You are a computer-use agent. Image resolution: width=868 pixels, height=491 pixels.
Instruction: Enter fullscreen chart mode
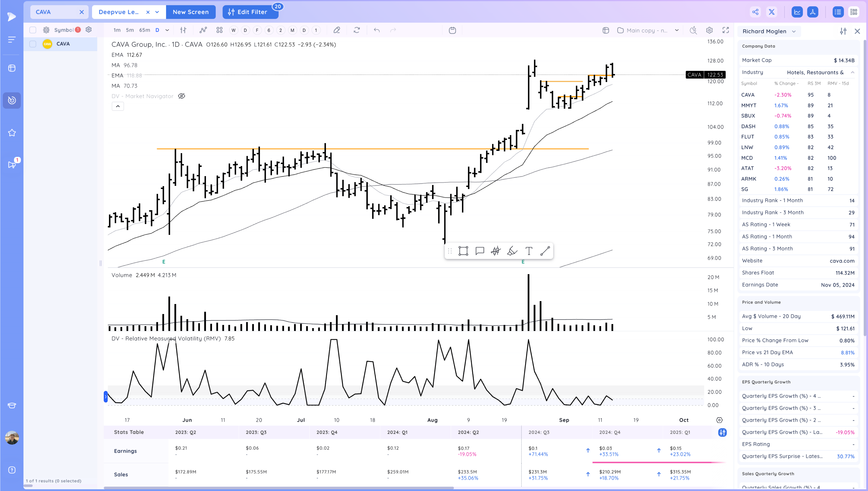[726, 30]
